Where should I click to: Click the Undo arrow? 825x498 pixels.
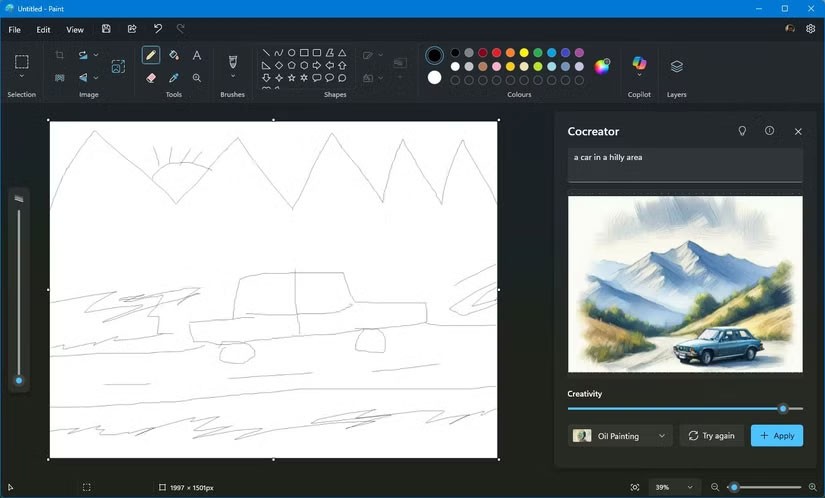(x=157, y=29)
